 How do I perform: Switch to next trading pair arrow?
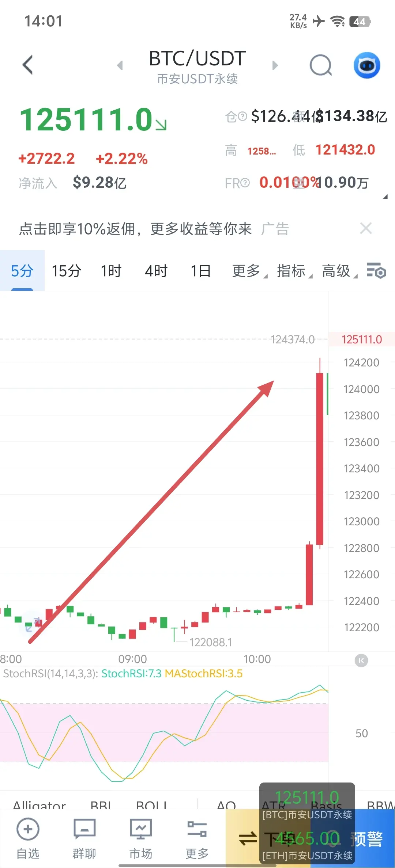point(275,65)
